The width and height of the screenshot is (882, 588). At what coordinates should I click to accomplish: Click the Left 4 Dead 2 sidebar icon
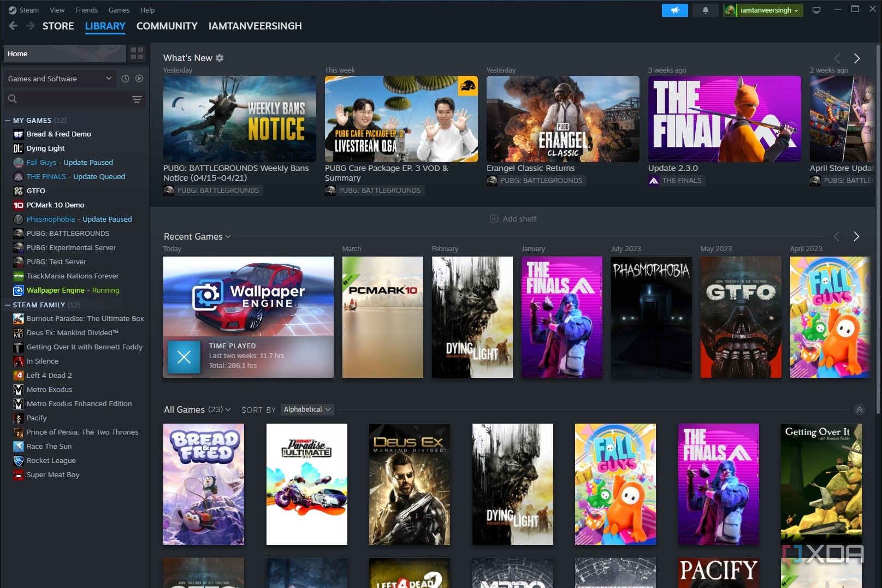18,376
